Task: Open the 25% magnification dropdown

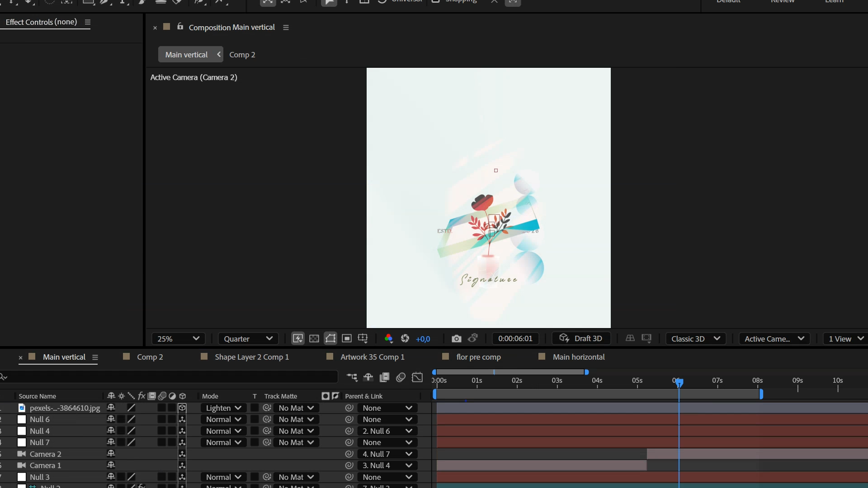Action: tap(178, 338)
